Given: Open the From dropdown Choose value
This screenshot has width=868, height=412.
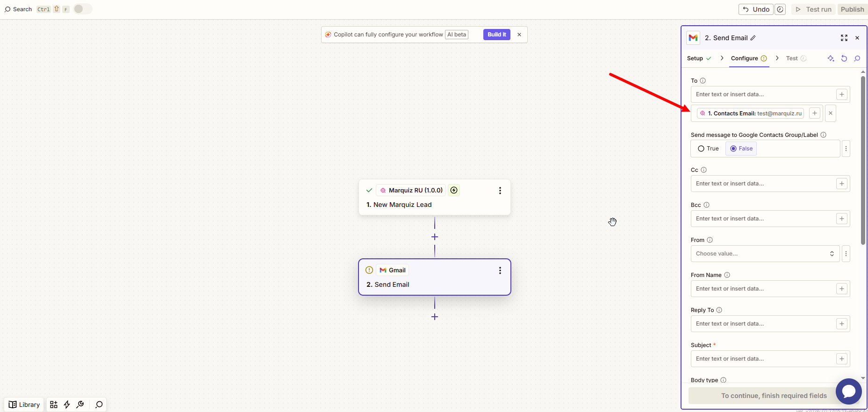Looking at the screenshot, I should pos(765,254).
